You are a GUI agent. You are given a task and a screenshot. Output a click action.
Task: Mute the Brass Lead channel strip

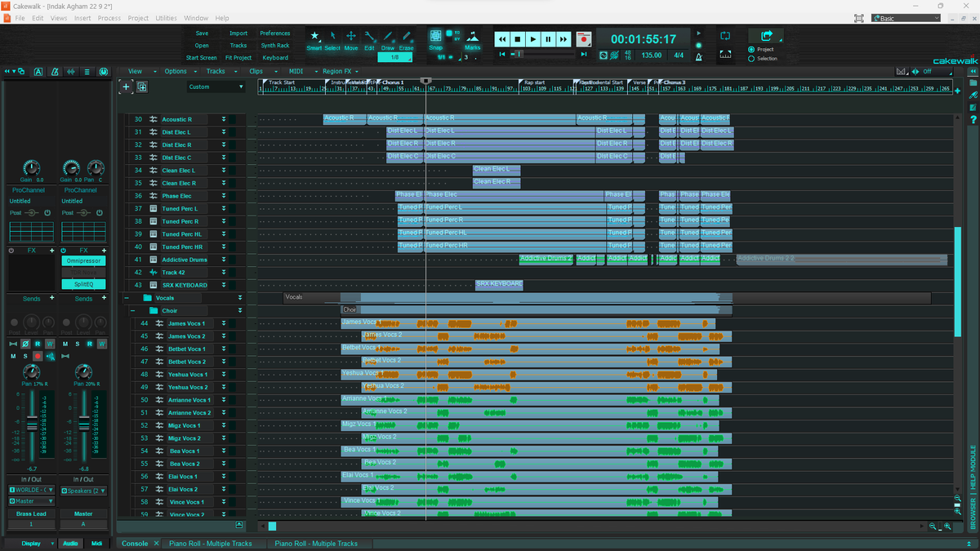13,357
